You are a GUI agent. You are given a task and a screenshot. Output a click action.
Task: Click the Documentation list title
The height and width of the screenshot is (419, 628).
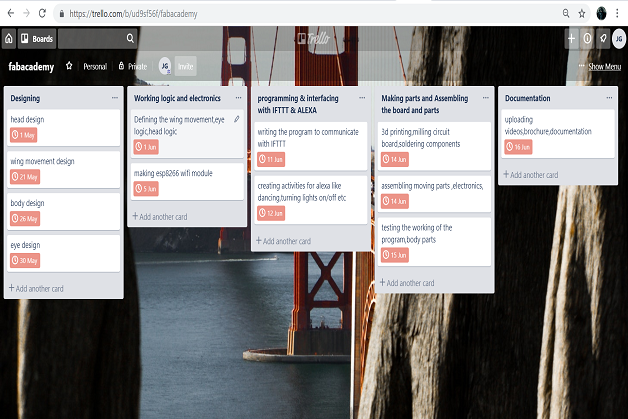(x=527, y=98)
